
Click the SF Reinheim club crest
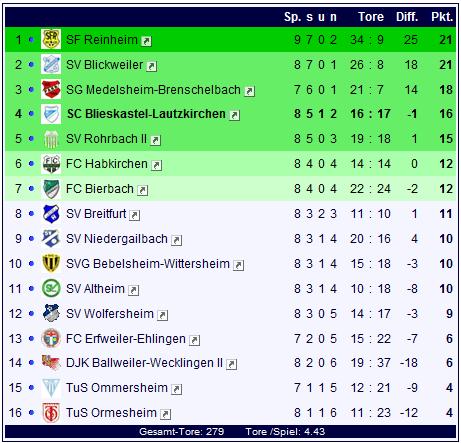[x=51, y=39]
